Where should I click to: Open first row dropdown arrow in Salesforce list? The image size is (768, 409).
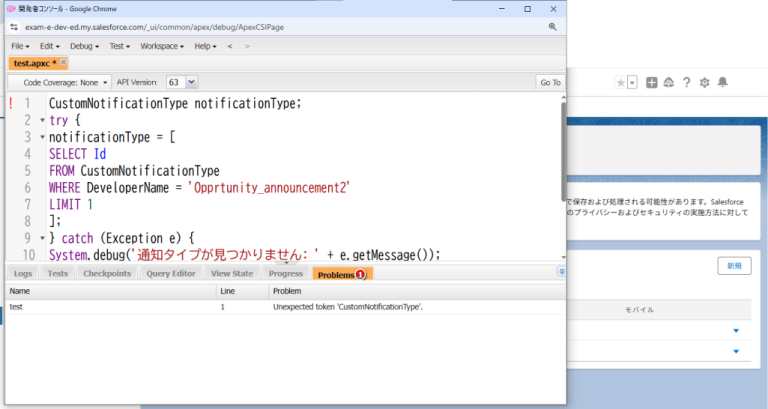[x=736, y=331]
